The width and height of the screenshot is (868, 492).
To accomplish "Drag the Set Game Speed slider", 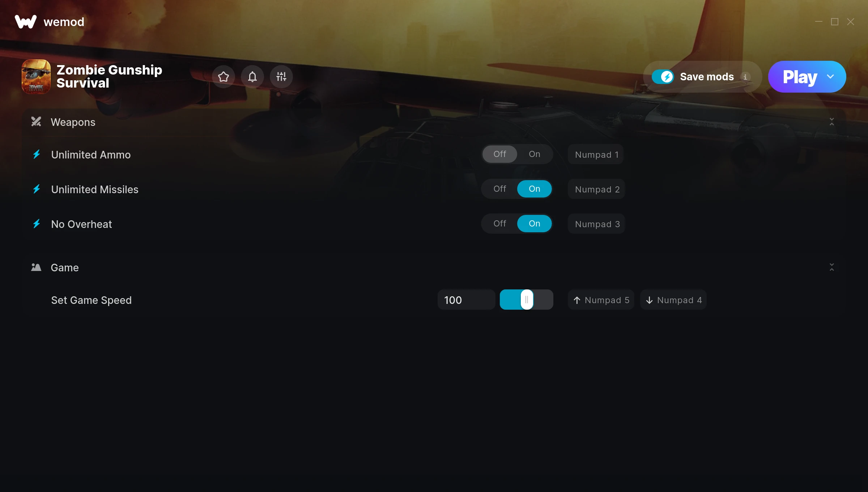I will (526, 300).
